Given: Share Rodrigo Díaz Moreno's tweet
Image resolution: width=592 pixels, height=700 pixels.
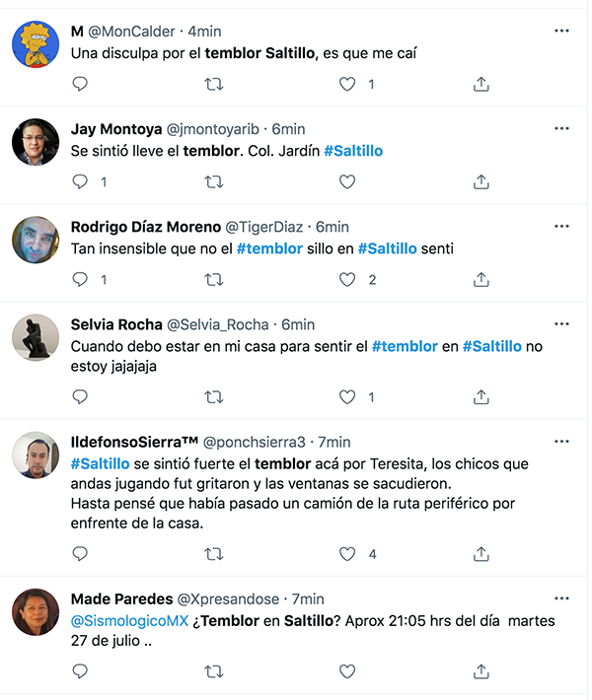Looking at the screenshot, I should point(481,279).
